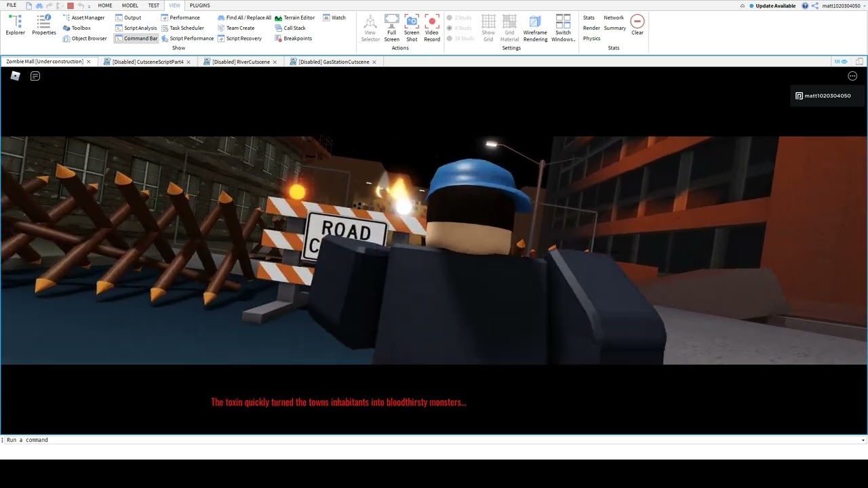Select the 2 Studs grid option
Viewport: 868px width, 488px height.
click(460, 18)
